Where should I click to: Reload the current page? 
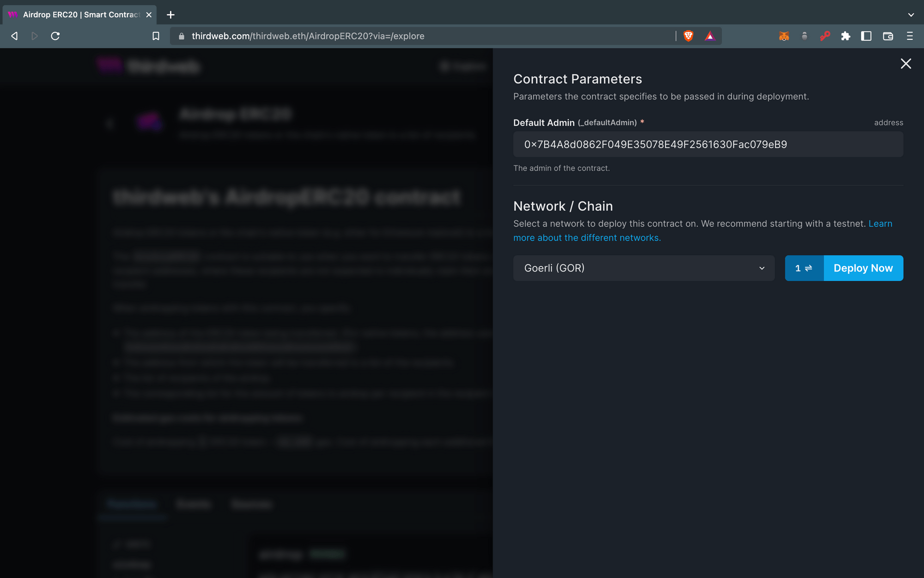(x=55, y=36)
